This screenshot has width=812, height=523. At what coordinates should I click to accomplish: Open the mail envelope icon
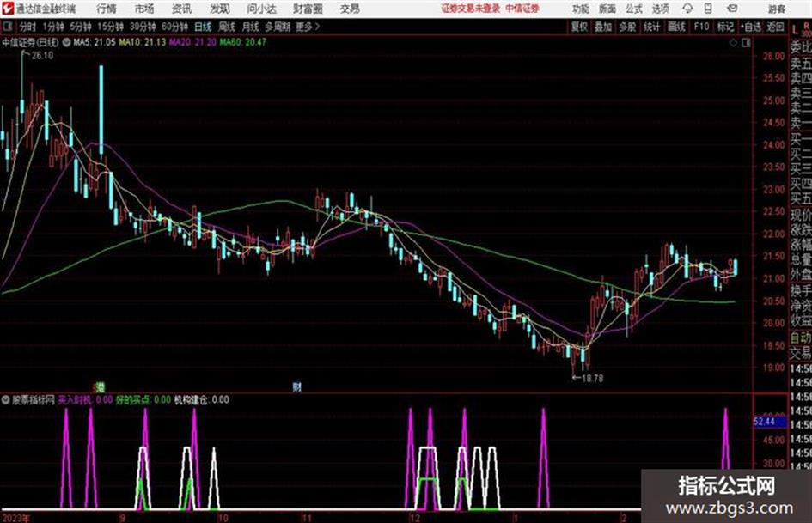coord(732,9)
